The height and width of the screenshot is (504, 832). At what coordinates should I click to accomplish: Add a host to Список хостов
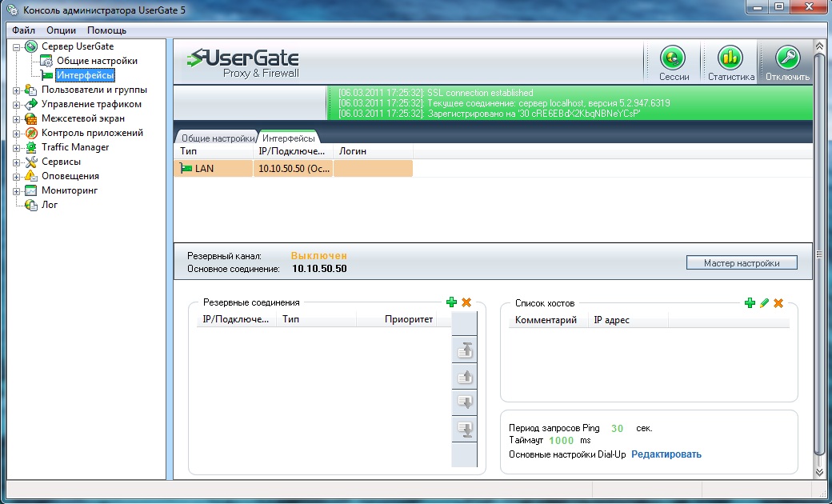click(x=750, y=303)
